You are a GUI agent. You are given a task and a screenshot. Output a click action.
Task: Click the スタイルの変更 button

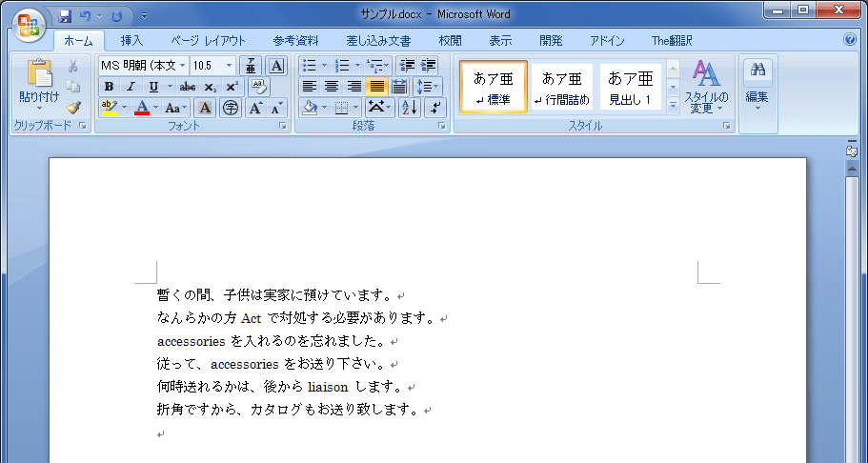tap(706, 86)
